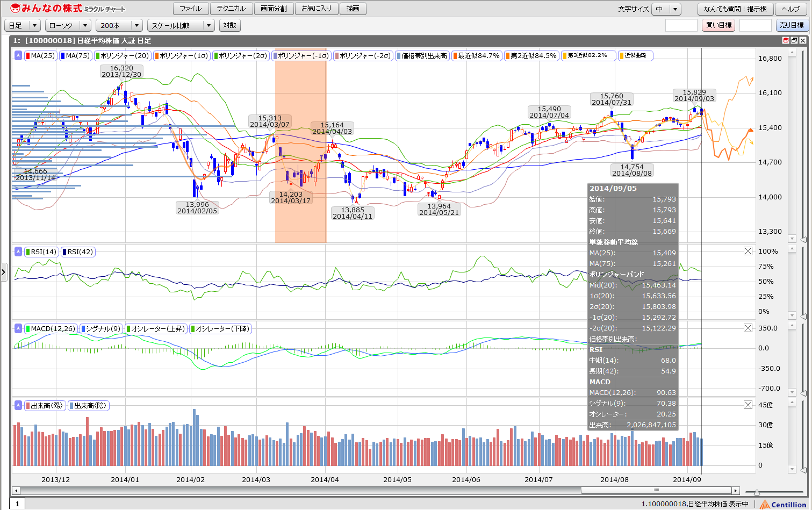This screenshot has height=510, width=812.
Task: Open the ファイル menu
Action: [x=190, y=9]
